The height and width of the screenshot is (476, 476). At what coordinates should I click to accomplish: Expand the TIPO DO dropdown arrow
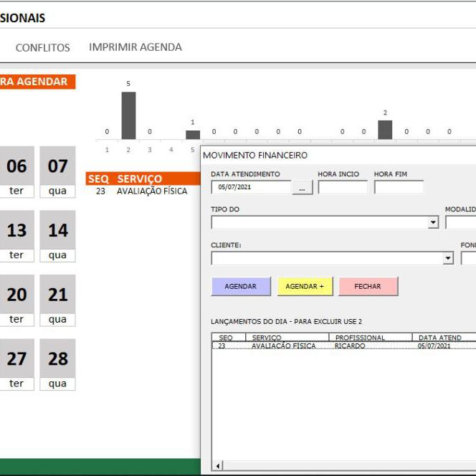click(433, 223)
